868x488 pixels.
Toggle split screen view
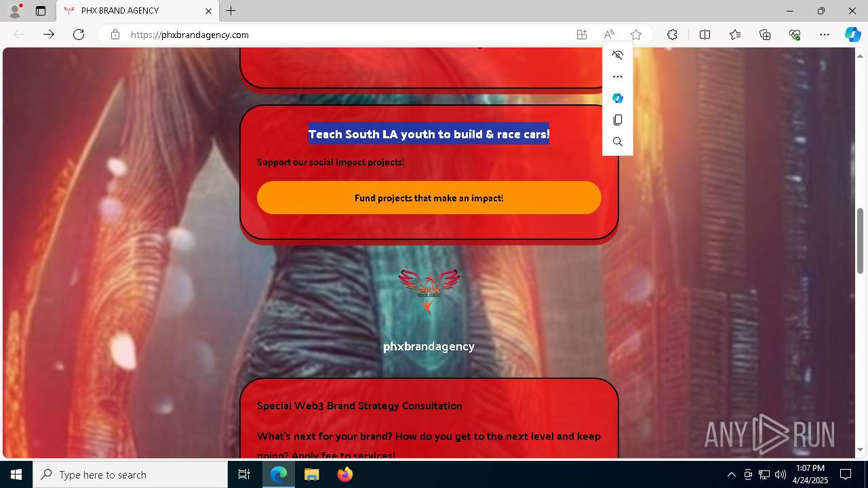coord(705,35)
